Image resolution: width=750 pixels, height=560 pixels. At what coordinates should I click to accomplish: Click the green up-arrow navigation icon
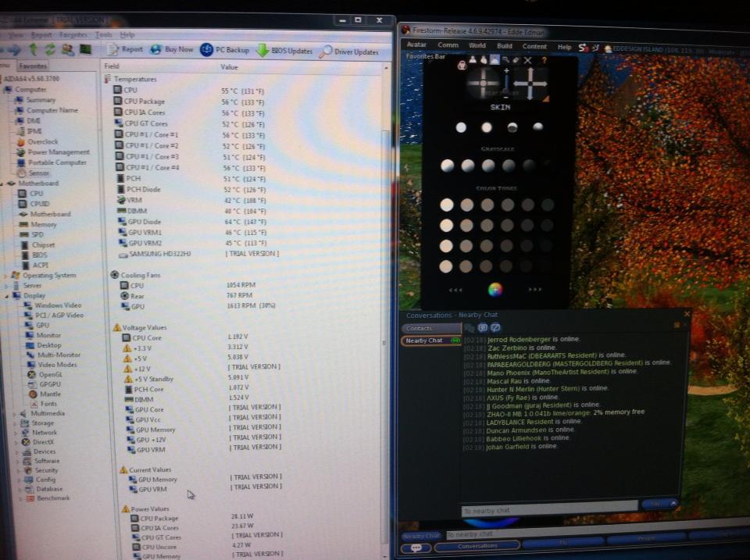tap(34, 48)
